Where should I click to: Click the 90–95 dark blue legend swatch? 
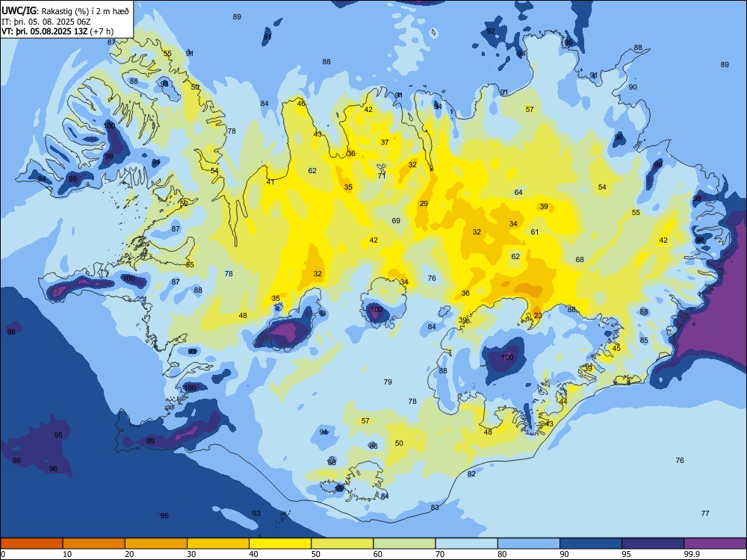click(x=591, y=544)
